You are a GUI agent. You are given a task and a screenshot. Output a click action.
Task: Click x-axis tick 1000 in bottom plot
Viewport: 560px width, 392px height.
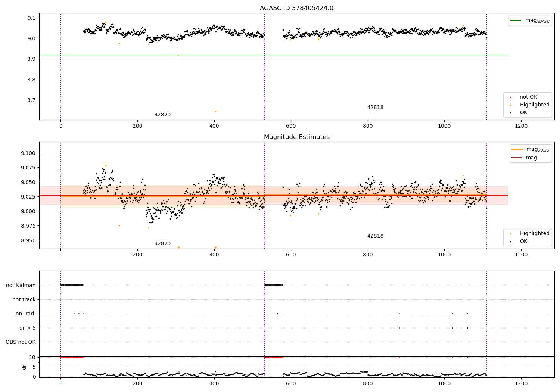click(444, 384)
